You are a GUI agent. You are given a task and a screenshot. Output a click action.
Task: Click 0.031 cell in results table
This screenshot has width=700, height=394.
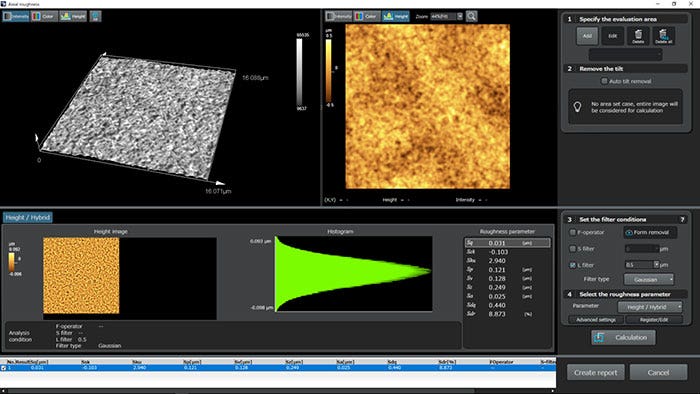[37, 368]
